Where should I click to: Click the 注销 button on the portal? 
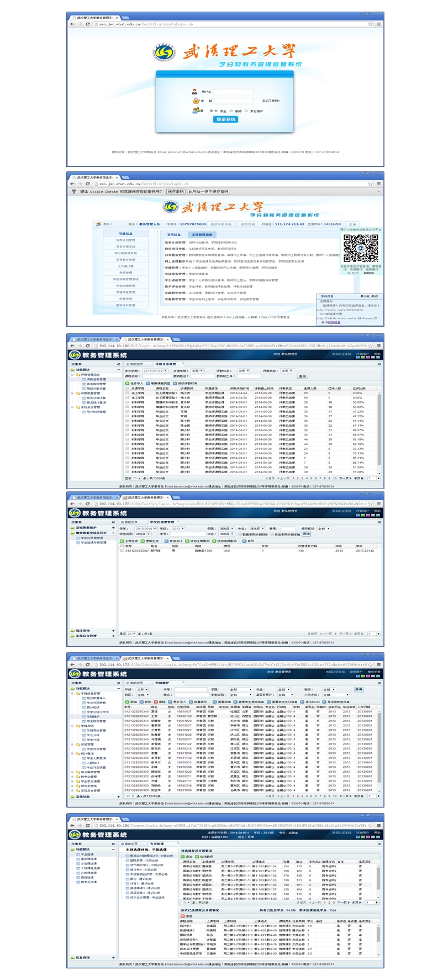[353, 224]
